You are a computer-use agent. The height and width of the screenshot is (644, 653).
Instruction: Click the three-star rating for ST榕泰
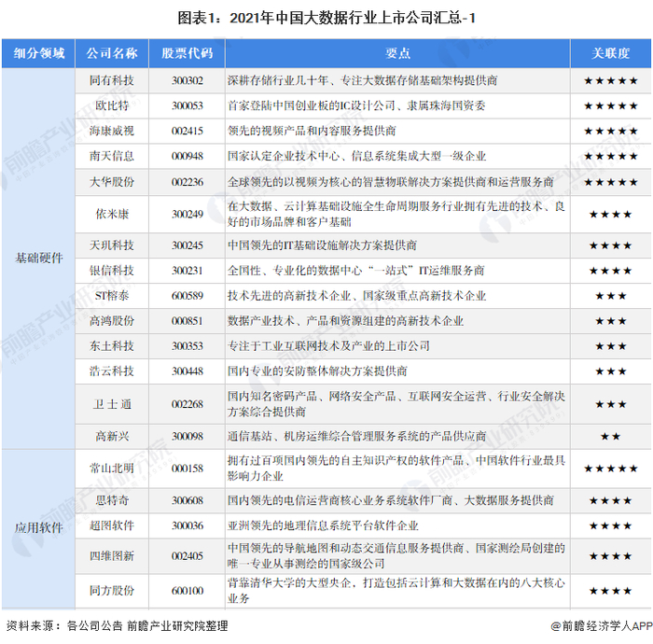click(610, 296)
